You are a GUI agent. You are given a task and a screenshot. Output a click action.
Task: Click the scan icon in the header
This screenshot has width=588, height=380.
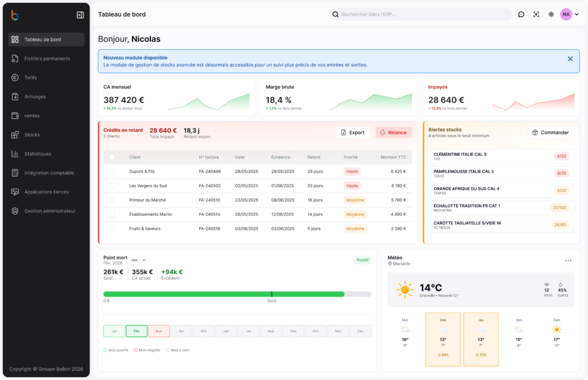pos(536,14)
